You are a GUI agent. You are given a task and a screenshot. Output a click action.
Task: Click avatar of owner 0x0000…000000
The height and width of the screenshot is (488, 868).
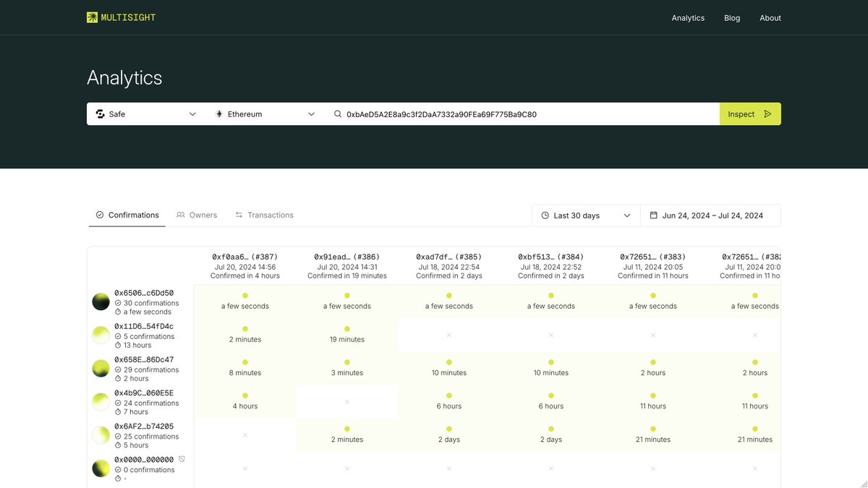click(101, 468)
